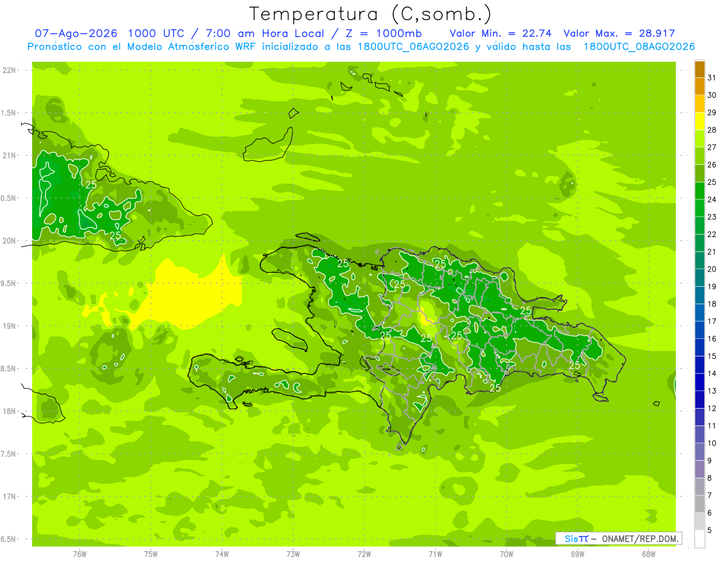
Task: Select yellow legend swatch between 28 and 29
Action: [x=699, y=121]
